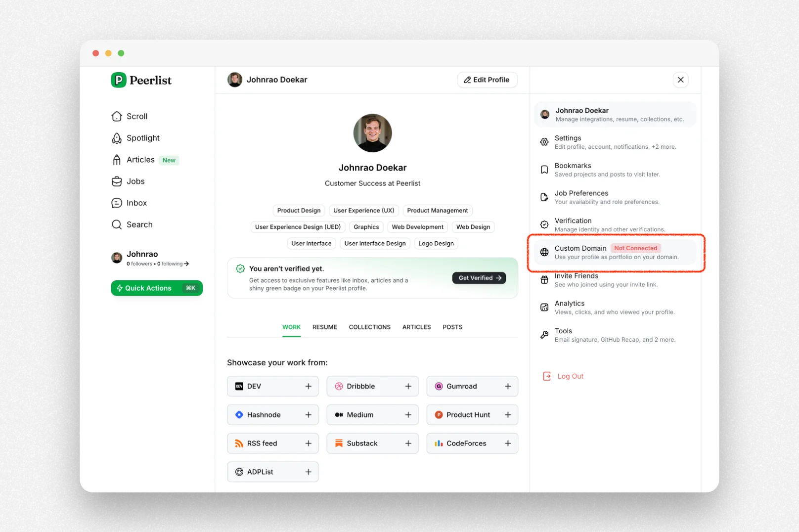This screenshot has width=799, height=532.
Task: Open the ARTICLES tab
Action: pos(417,327)
